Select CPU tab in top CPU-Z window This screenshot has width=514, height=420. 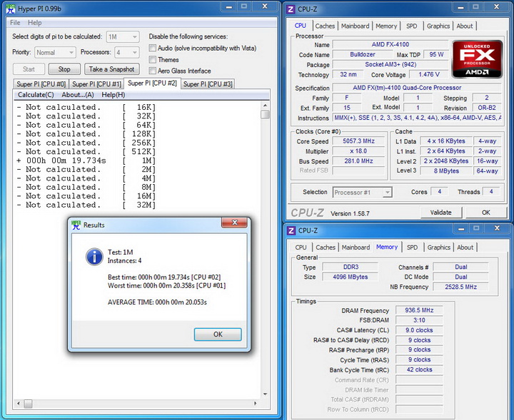coord(301,26)
